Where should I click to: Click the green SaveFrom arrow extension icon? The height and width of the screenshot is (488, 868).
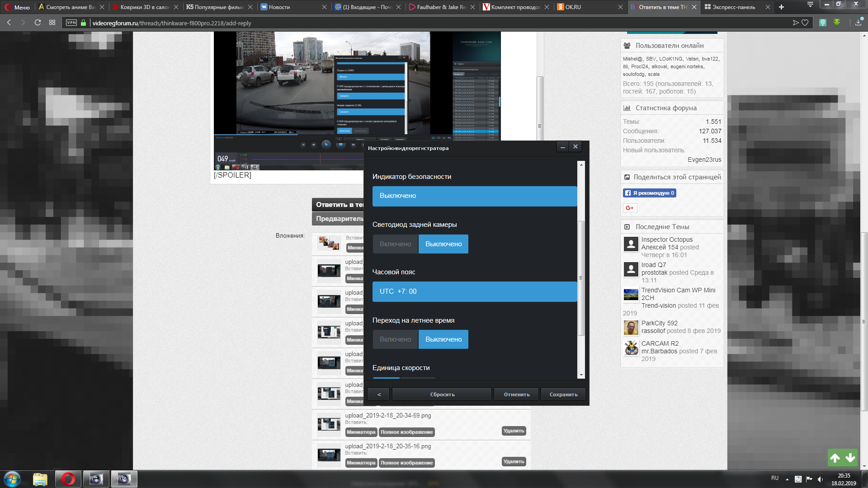pyautogui.click(x=837, y=23)
